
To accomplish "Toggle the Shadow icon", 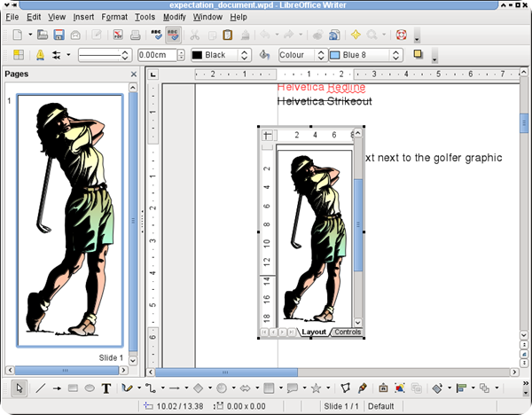I will coord(418,54).
